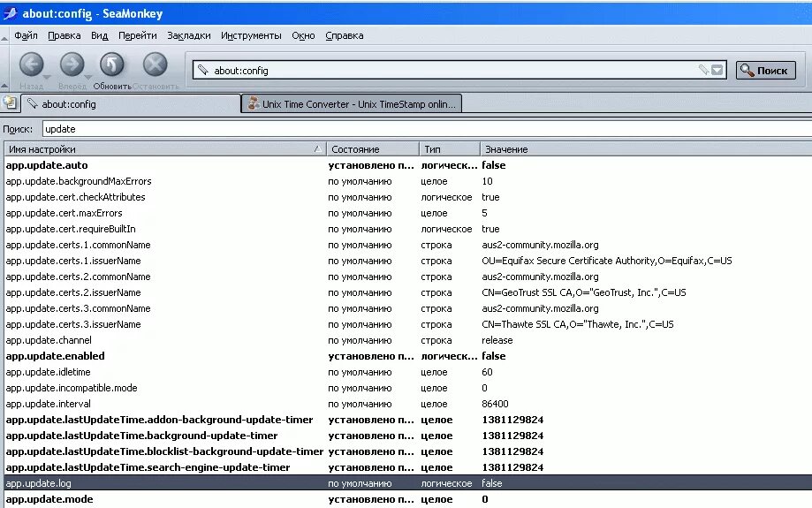
Task: Switch to the about:config tab
Action: [x=131, y=103]
